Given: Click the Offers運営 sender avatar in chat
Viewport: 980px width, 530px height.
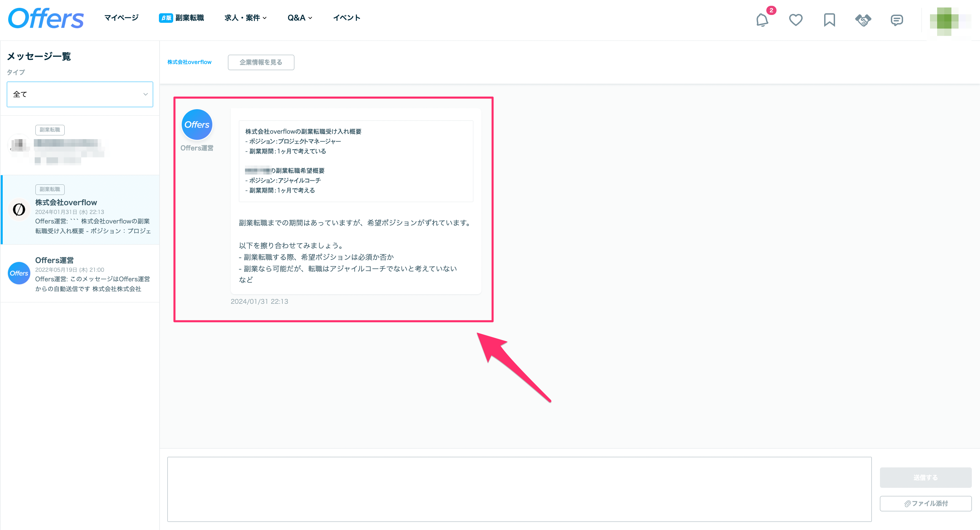Looking at the screenshot, I should tap(197, 124).
